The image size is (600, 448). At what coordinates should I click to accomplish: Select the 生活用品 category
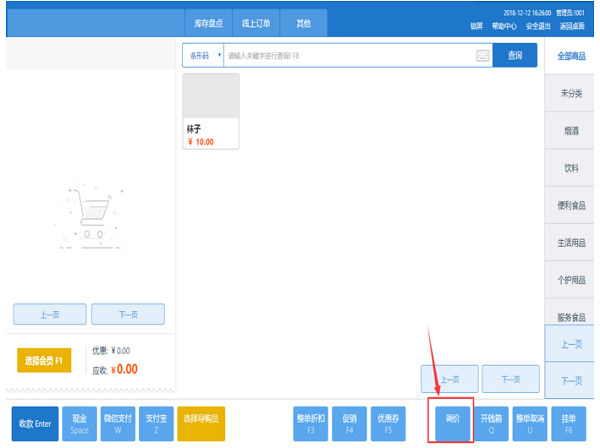[569, 243]
